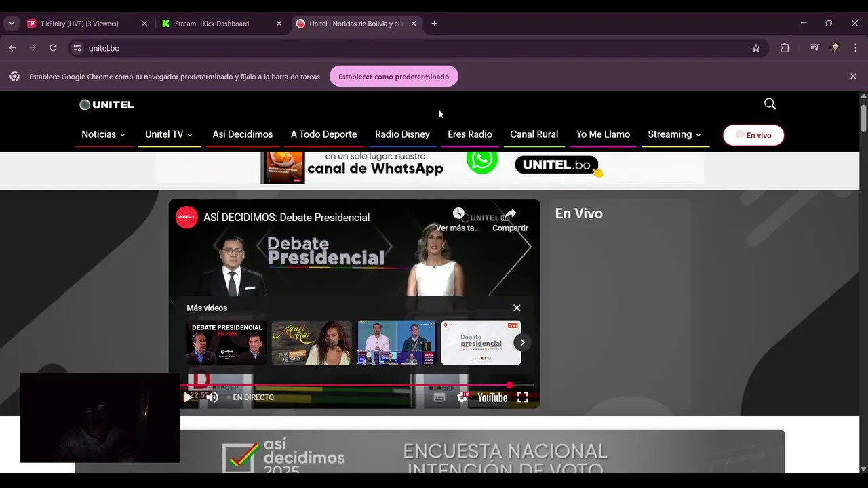Open A Todo Deporte section
This screenshot has width=868, height=488.
[x=324, y=134]
